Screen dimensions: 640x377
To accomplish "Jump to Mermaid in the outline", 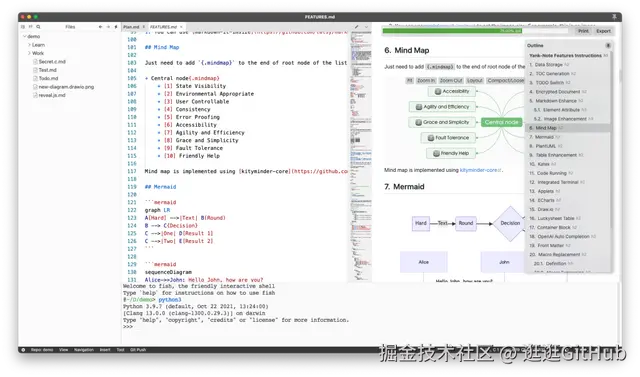I will pos(544,137).
